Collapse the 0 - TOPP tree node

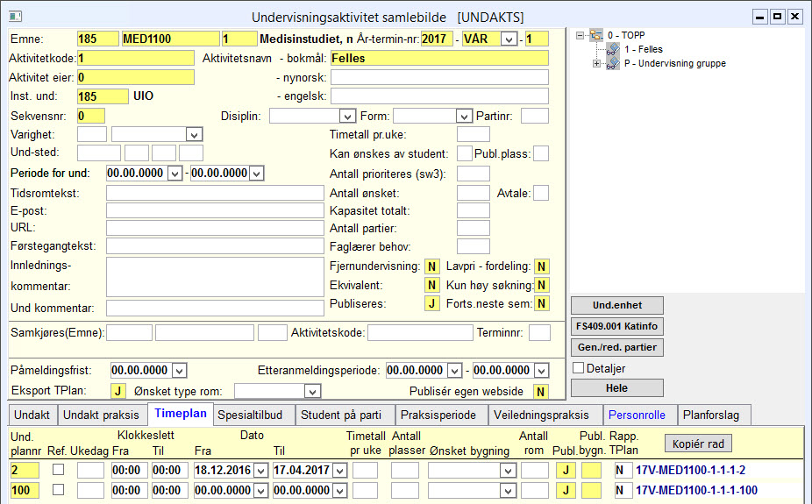tap(580, 36)
